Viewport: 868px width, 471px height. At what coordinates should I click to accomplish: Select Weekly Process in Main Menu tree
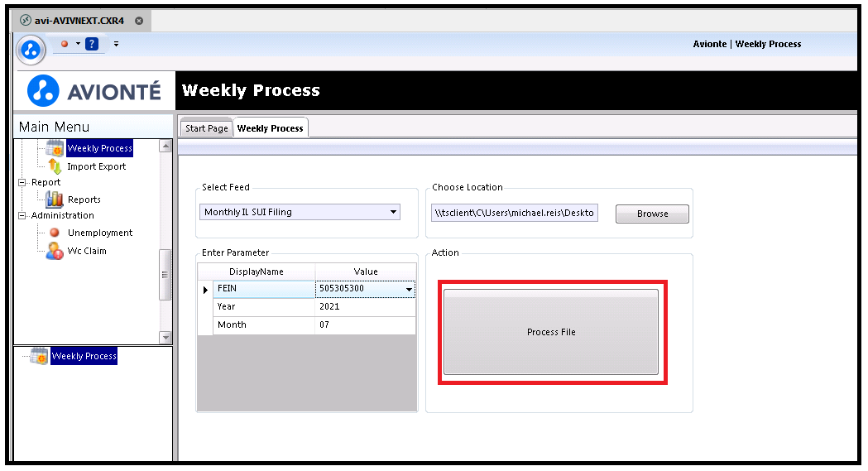[x=99, y=148]
